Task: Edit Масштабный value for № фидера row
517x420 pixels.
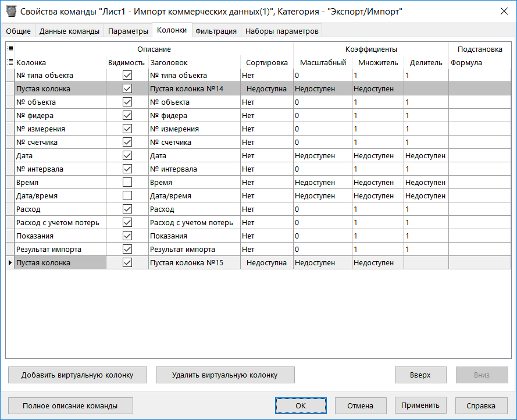Action: point(322,116)
